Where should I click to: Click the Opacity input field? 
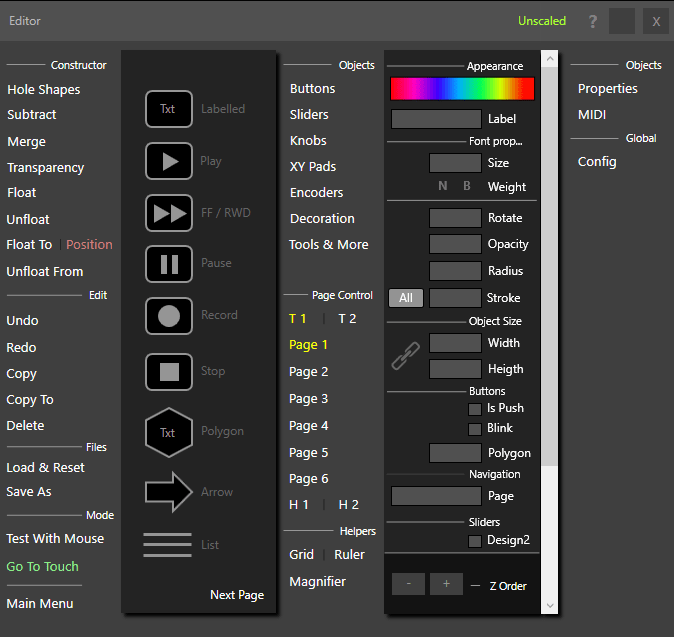coord(455,244)
